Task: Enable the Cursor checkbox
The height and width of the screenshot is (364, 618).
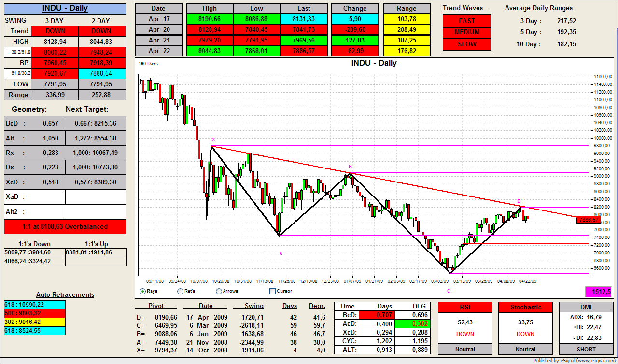Action: [x=273, y=291]
